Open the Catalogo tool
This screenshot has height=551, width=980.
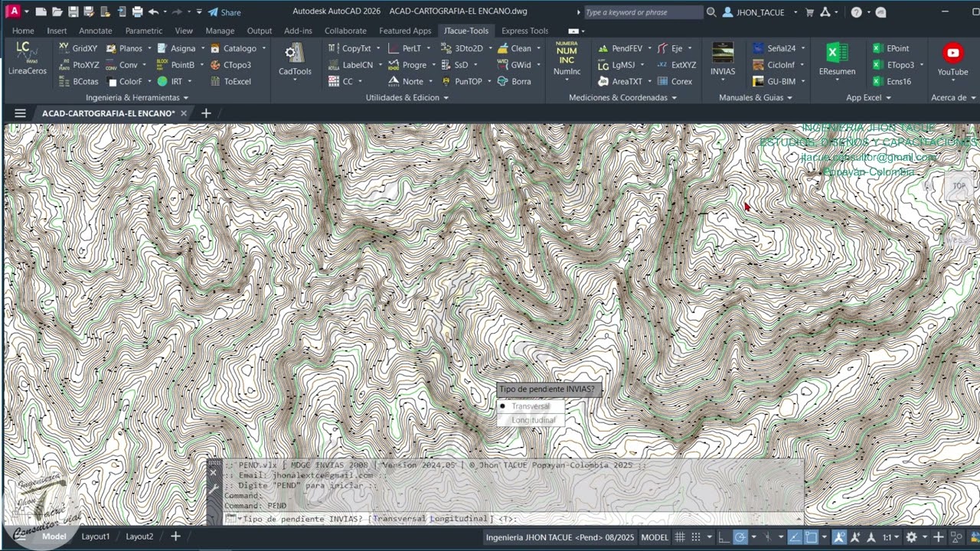tap(233, 48)
